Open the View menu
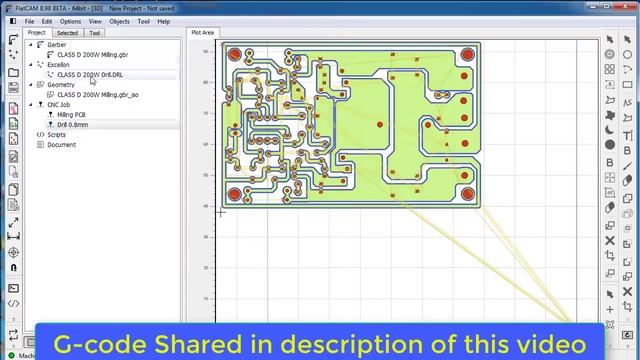 coord(95,21)
